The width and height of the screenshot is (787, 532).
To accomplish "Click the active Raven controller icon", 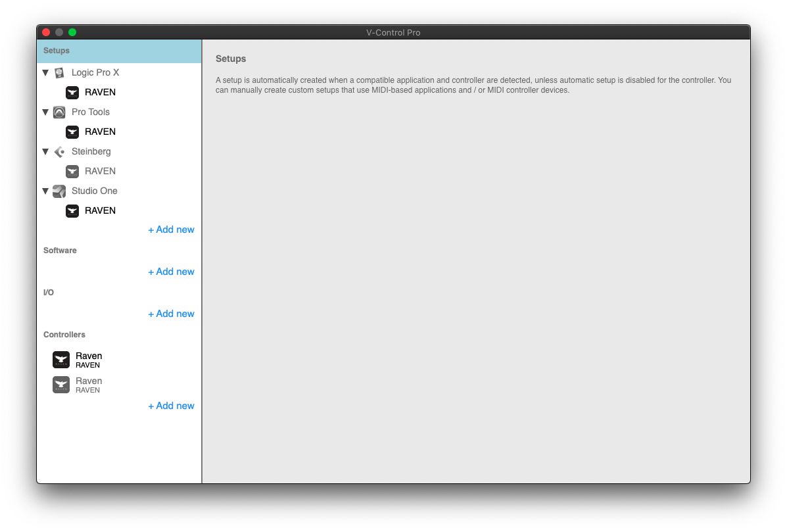I will pyautogui.click(x=61, y=360).
